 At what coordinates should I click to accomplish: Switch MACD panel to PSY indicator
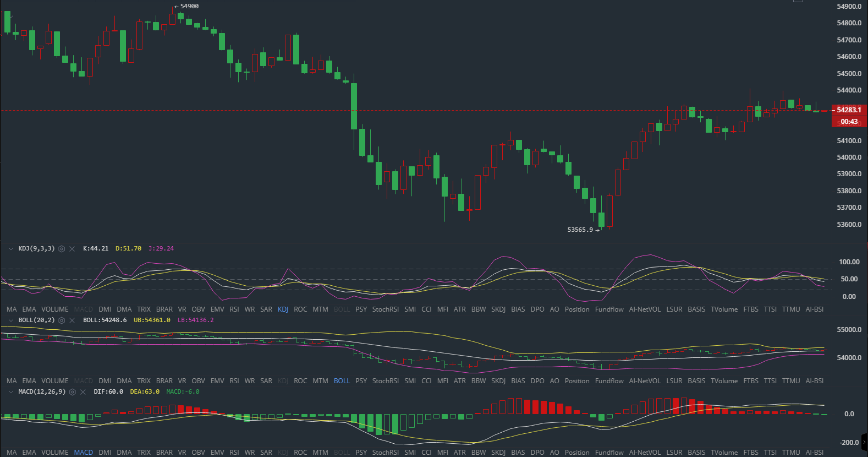tap(361, 453)
